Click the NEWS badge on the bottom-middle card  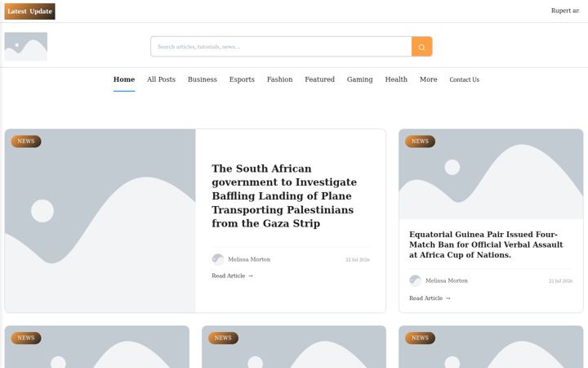point(223,338)
